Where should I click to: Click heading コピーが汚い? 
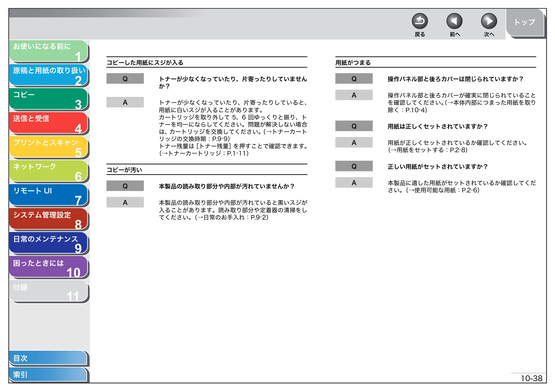tap(124, 170)
